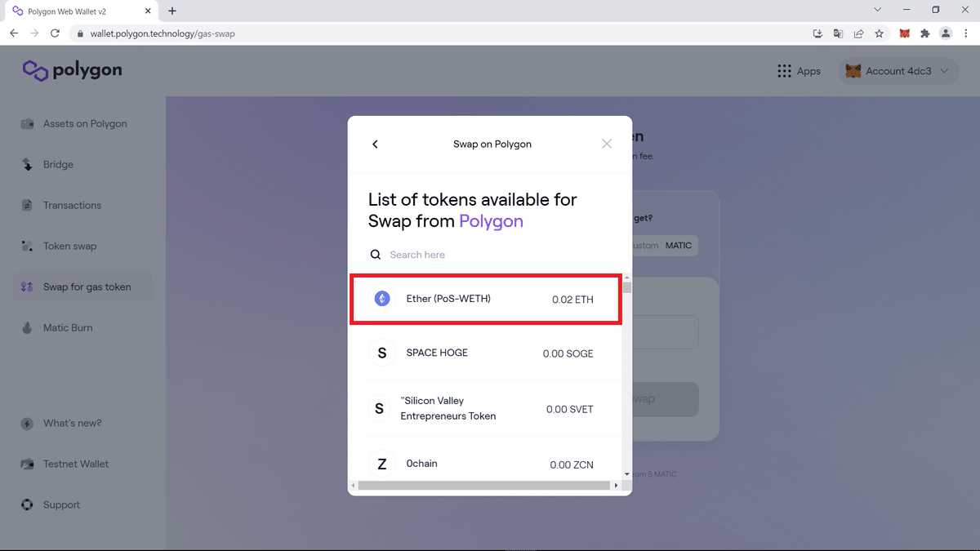Click the 0chain Z avatar
The width and height of the screenshot is (980, 551).
coord(381,464)
